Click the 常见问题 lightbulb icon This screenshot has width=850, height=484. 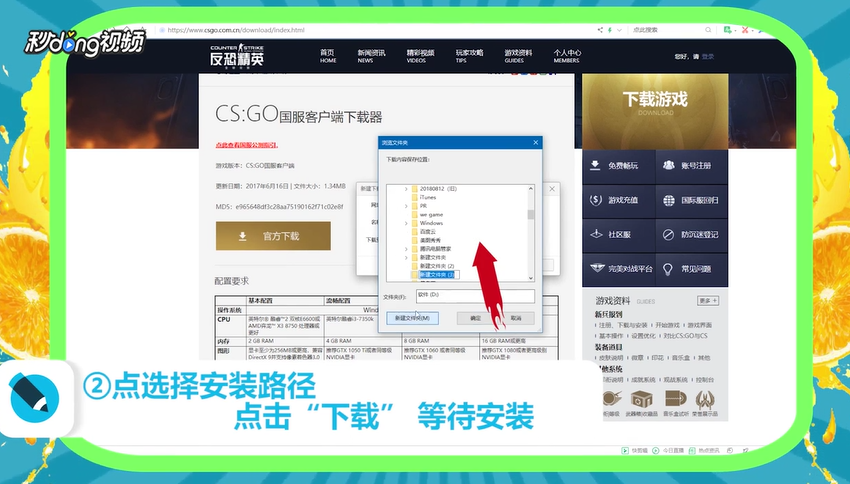pos(668,269)
